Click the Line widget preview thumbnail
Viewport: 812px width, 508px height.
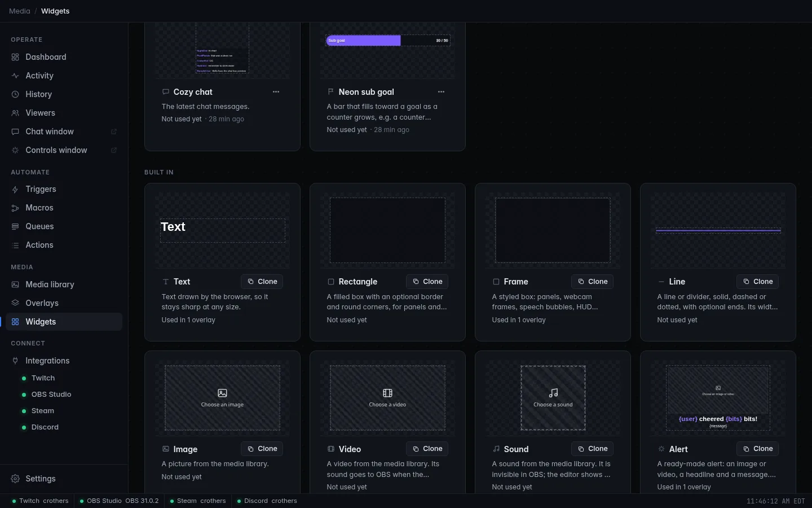tap(718, 230)
